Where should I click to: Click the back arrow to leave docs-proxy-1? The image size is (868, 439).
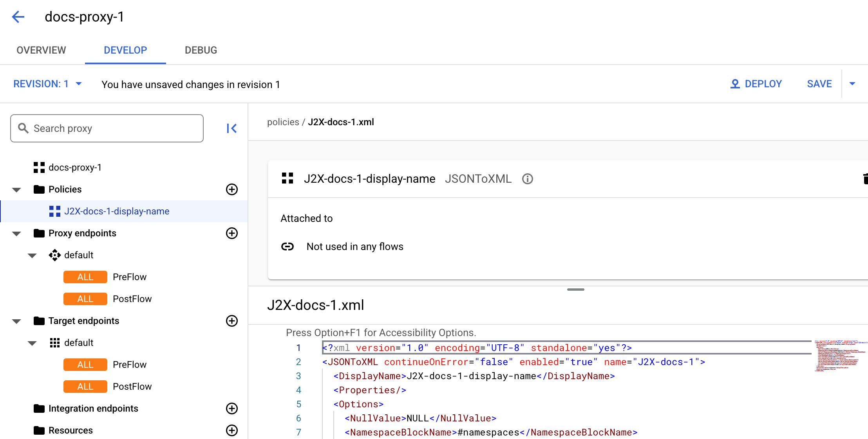point(18,17)
